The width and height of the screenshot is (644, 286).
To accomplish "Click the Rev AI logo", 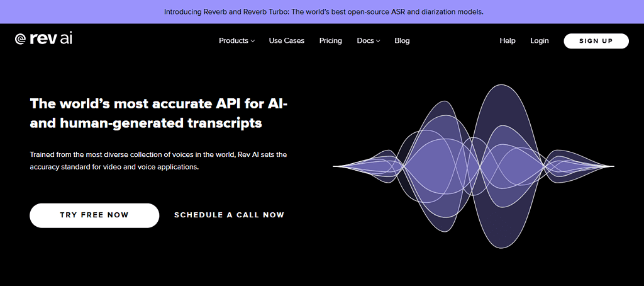I will tap(43, 38).
